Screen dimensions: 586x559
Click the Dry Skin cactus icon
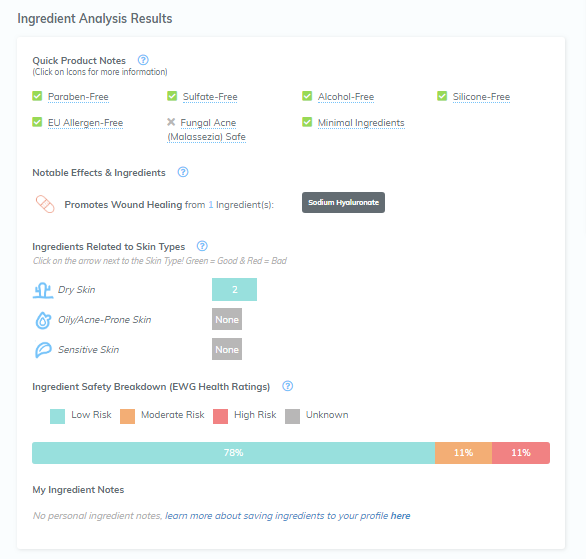pos(43,290)
